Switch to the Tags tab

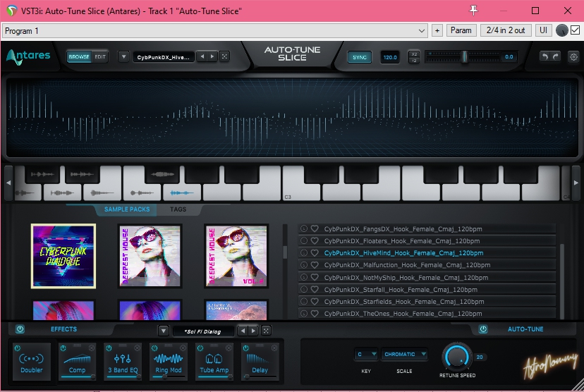(x=178, y=209)
